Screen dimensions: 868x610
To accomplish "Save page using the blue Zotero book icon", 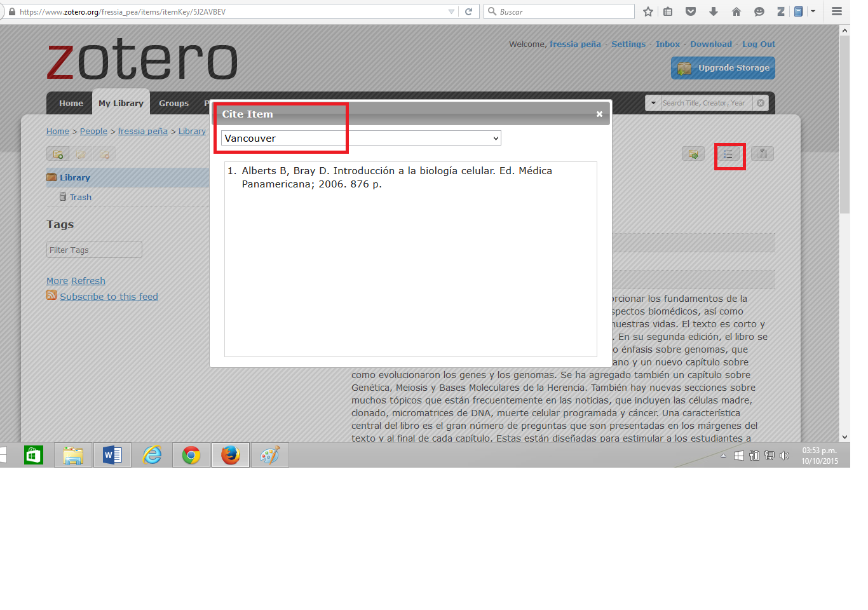I will click(798, 11).
